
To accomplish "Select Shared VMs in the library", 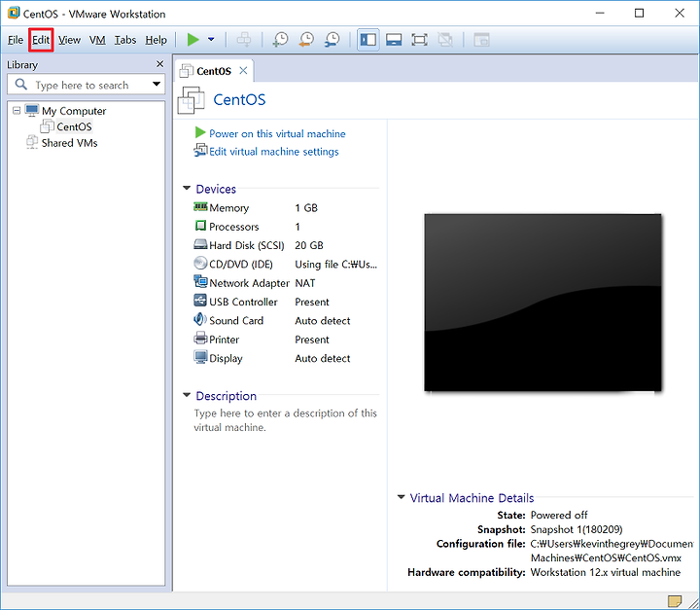I will [x=69, y=143].
